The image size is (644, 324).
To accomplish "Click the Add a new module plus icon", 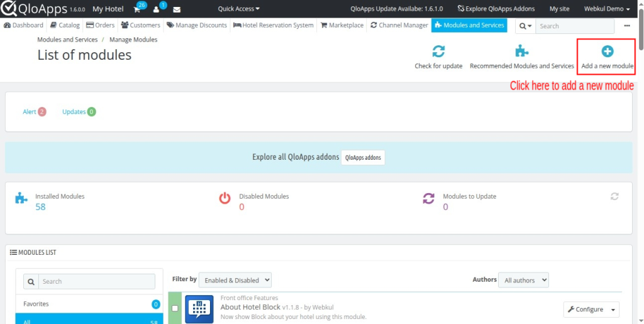I will coord(607,52).
